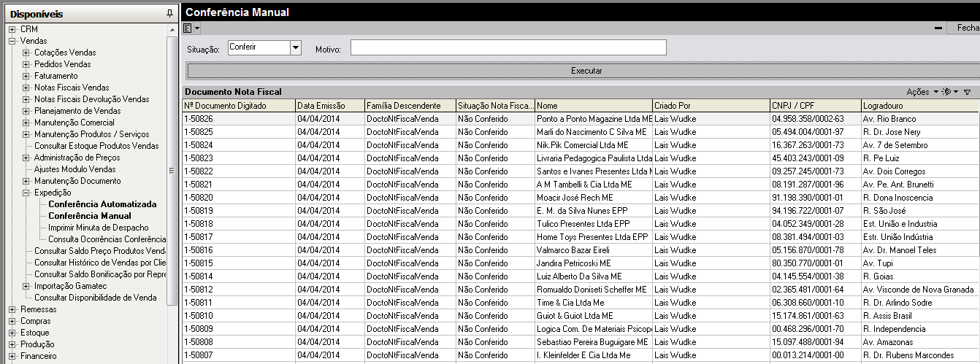Expand the Planejamento de Vendas node
The height and width of the screenshot is (364, 980).
(26, 111)
